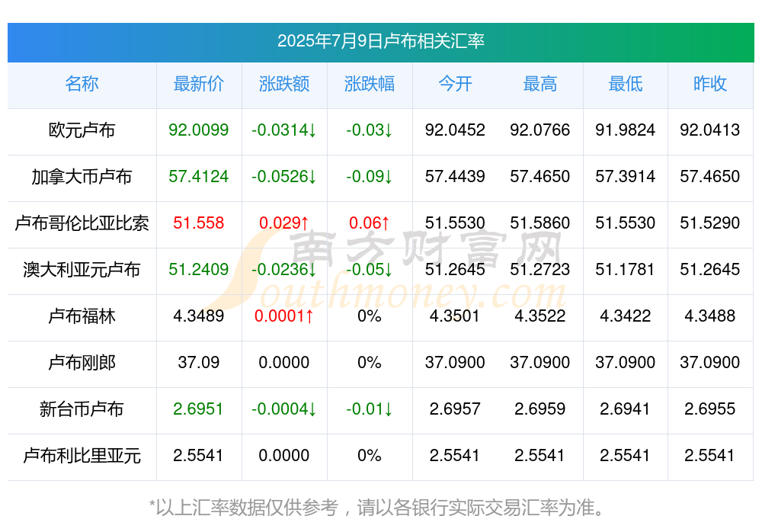Click the footnote disclaimer beginning *以上汇率数据仅供参考
This screenshot has height=532, width=762.
377,508
